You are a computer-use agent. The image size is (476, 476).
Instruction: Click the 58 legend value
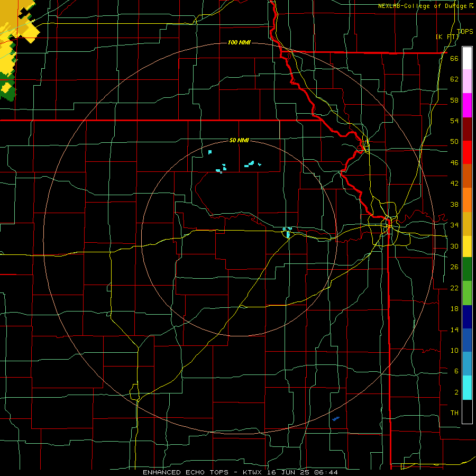point(454,100)
